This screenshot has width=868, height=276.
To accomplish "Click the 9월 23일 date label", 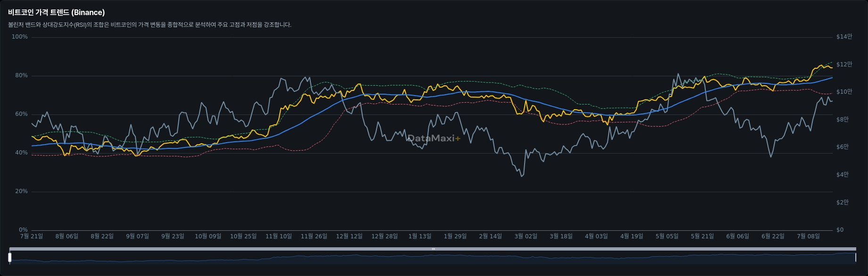I will click(173, 236).
